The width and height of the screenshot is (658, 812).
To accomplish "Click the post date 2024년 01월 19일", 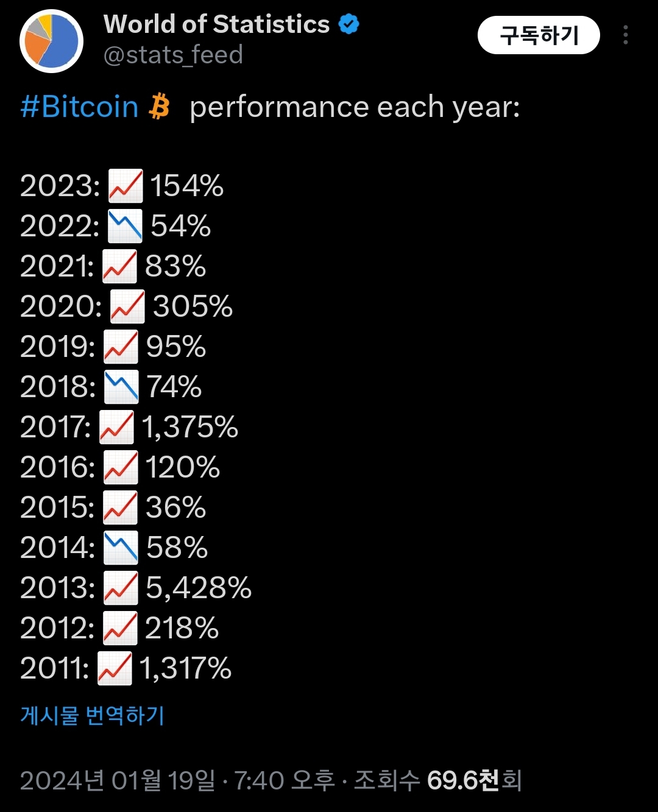I will pyautogui.click(x=118, y=780).
